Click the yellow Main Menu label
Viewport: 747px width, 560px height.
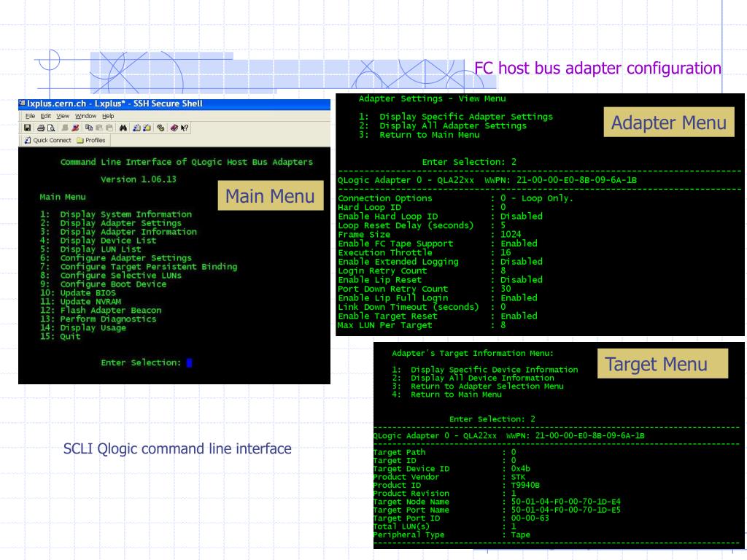pyautogui.click(x=270, y=195)
